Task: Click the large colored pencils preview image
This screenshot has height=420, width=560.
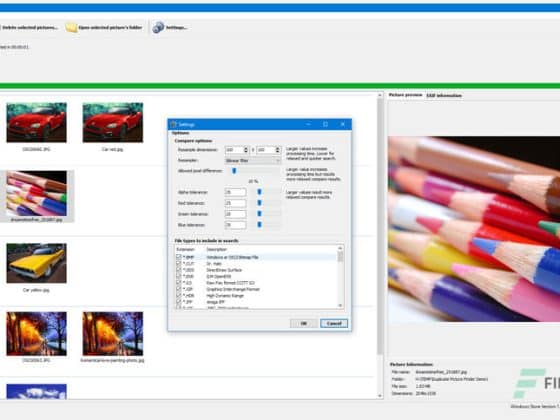Action: coord(474,229)
